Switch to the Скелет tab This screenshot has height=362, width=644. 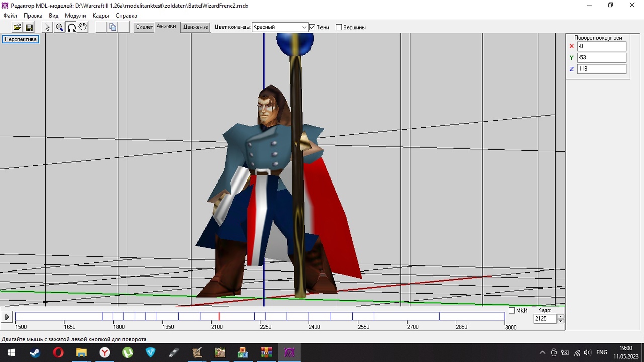pyautogui.click(x=144, y=27)
